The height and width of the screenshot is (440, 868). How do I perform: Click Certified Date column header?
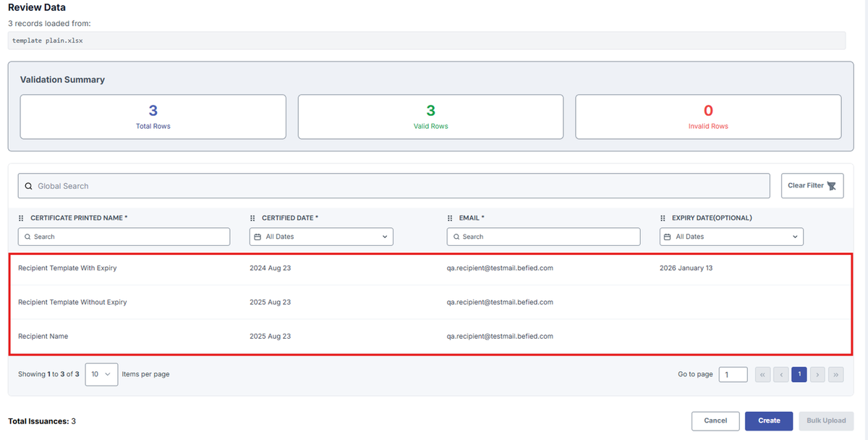[x=290, y=218]
